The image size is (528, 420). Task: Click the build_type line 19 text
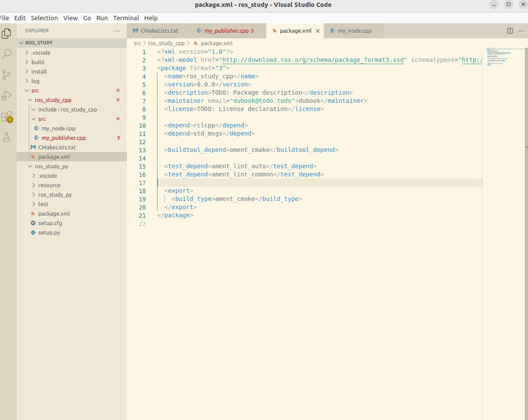pyautogui.click(x=237, y=199)
